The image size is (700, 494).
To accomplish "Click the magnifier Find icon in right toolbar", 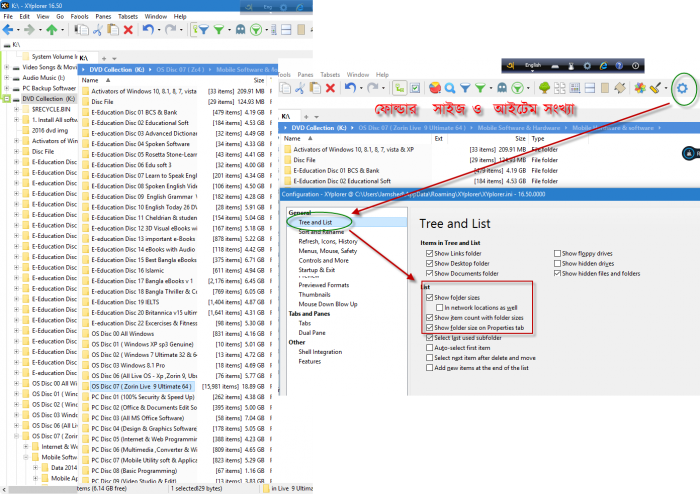I will click(450, 88).
